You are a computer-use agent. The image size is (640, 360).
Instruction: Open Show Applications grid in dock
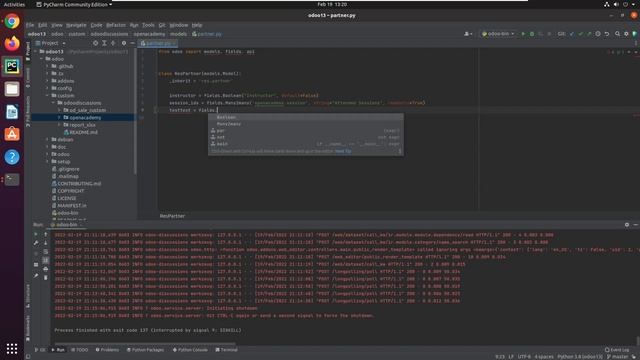[12, 349]
